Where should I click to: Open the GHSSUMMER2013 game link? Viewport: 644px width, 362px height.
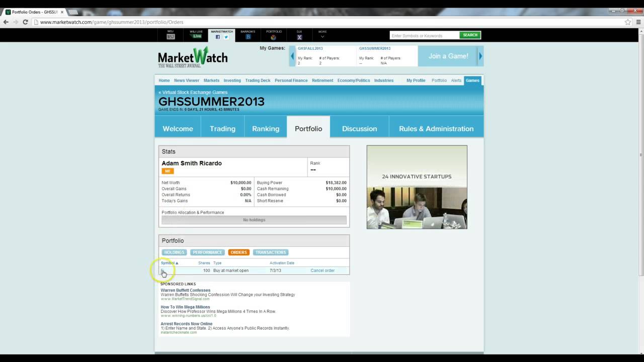375,48
